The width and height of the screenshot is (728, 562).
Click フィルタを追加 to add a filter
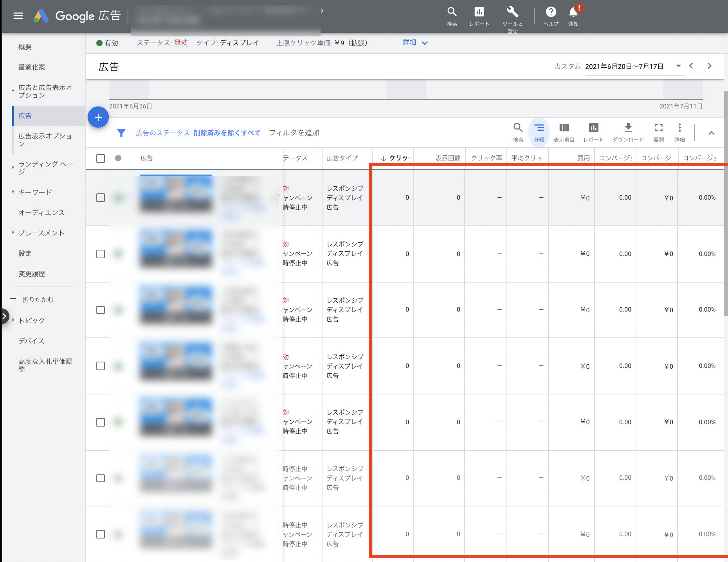[x=294, y=133]
